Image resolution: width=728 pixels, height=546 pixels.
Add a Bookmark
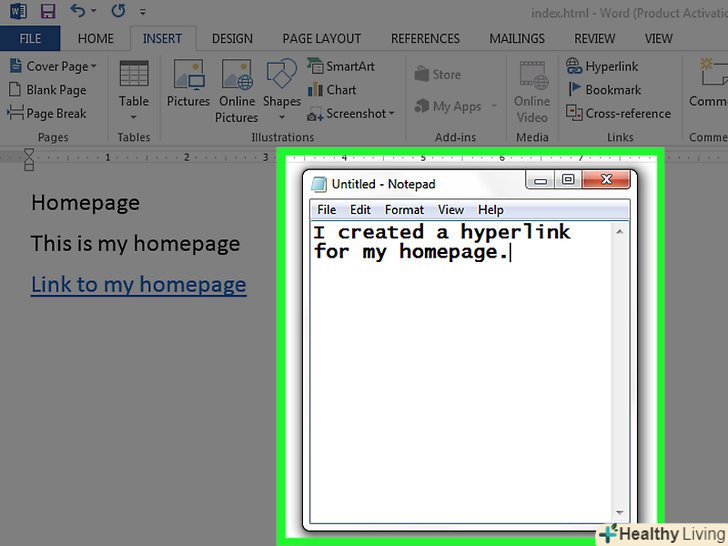tap(604, 90)
